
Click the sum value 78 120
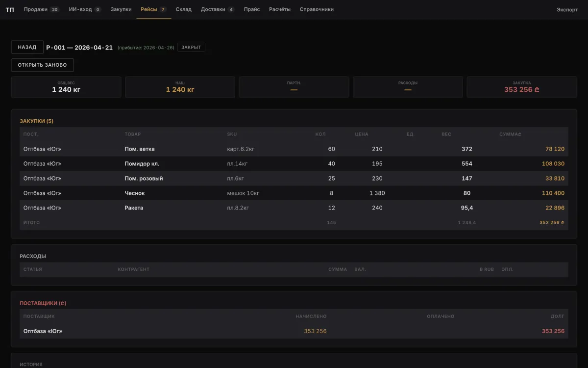(555, 149)
